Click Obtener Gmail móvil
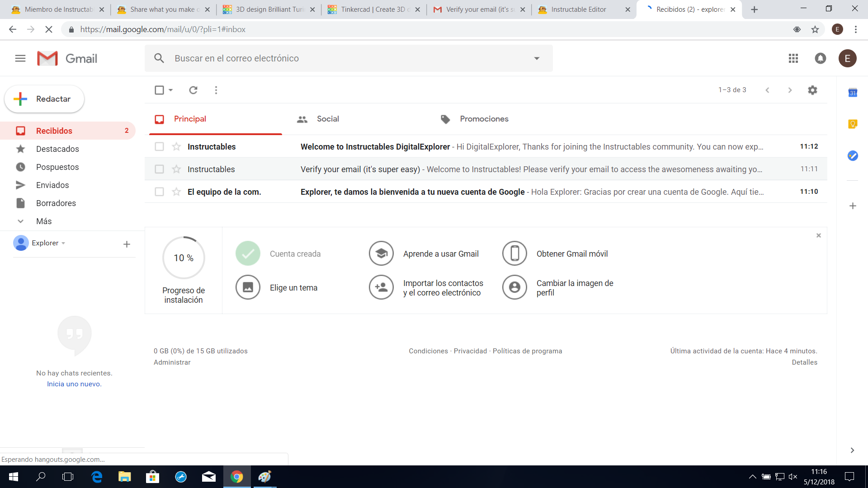 point(555,253)
